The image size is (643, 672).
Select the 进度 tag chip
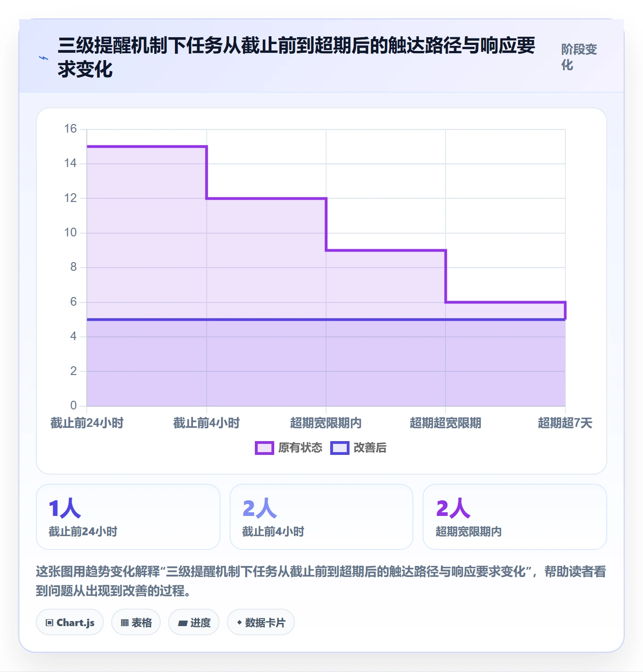coord(194,622)
